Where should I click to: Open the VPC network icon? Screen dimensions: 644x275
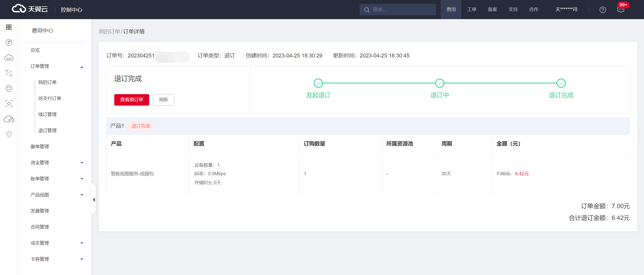click(x=9, y=73)
